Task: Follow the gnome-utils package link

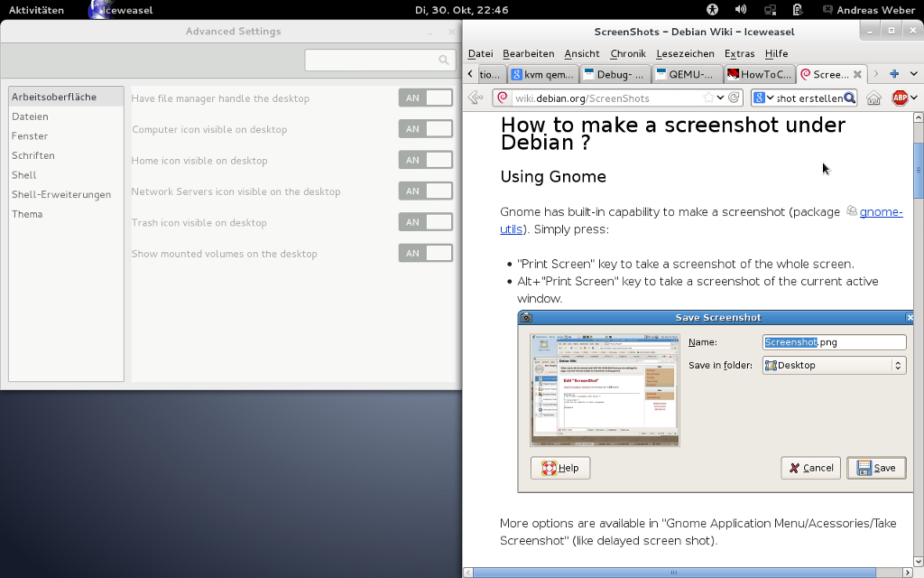Action: click(880, 212)
